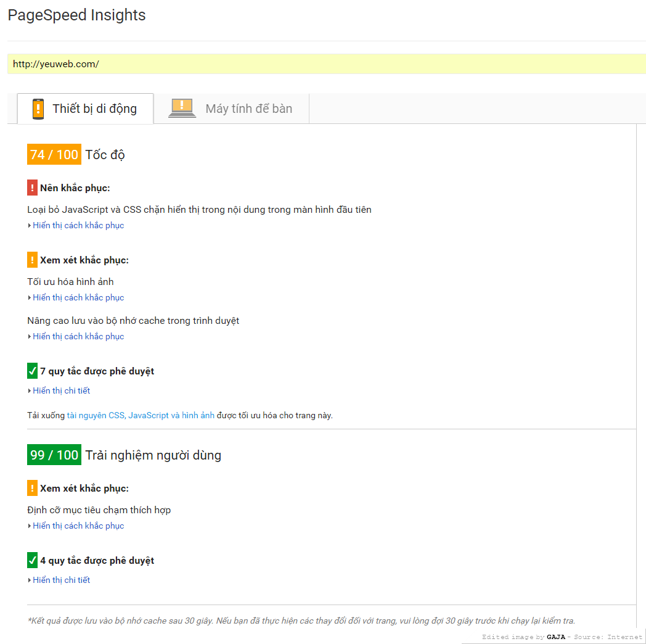Click the Nâng cao lưu vào bộ nhớ cache text
Screen dimensions: 646x644
point(133,320)
